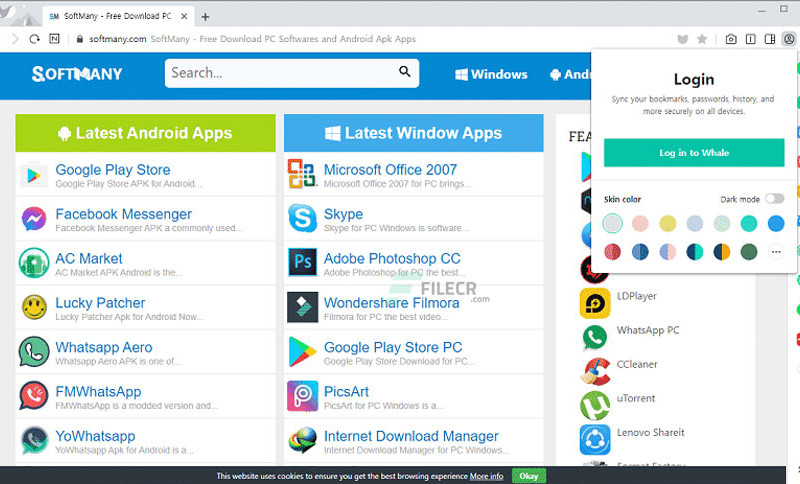
Task: Click the Skype icon
Action: (302, 218)
